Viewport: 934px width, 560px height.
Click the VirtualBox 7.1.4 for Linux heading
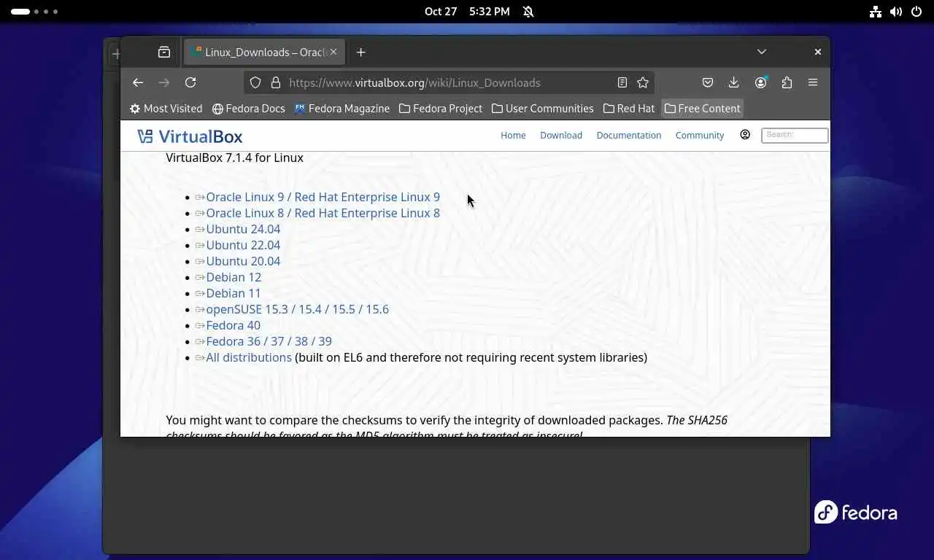click(x=234, y=157)
